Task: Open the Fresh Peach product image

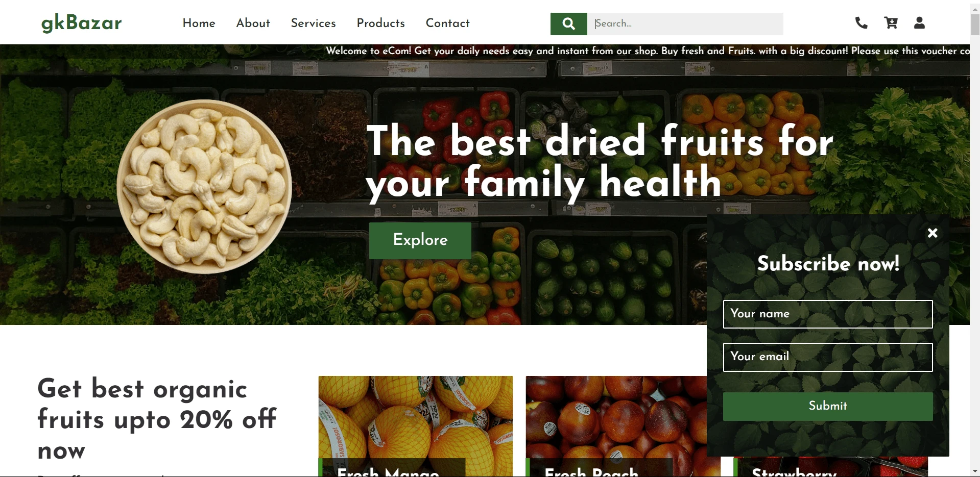Action: click(616, 426)
